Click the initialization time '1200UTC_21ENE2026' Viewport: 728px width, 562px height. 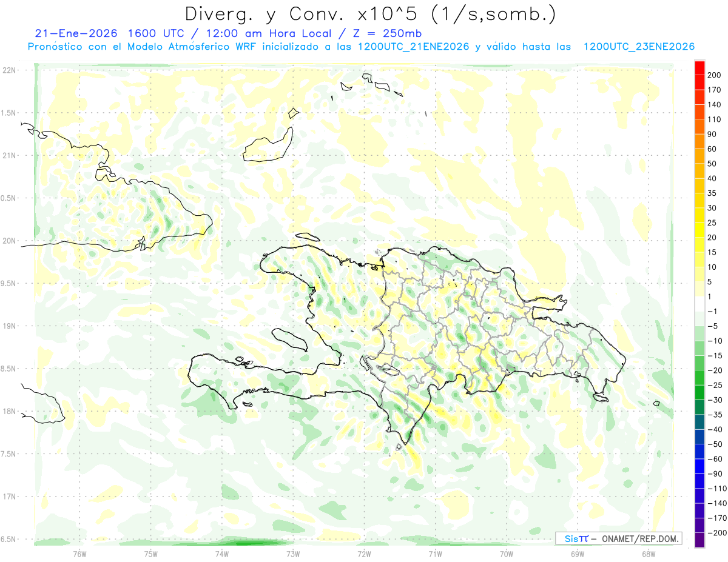click(x=414, y=47)
